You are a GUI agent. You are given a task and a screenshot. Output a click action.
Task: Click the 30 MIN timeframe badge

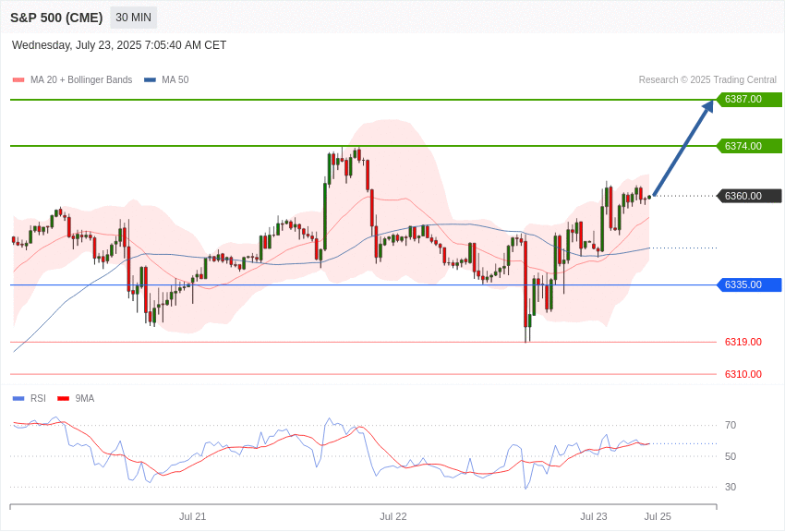(133, 18)
